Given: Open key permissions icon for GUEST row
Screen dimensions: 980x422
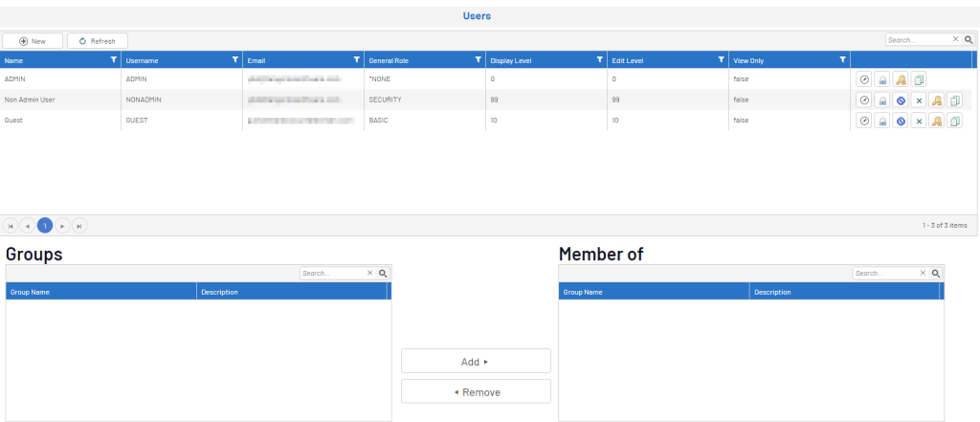Looking at the screenshot, I should click(936, 122).
